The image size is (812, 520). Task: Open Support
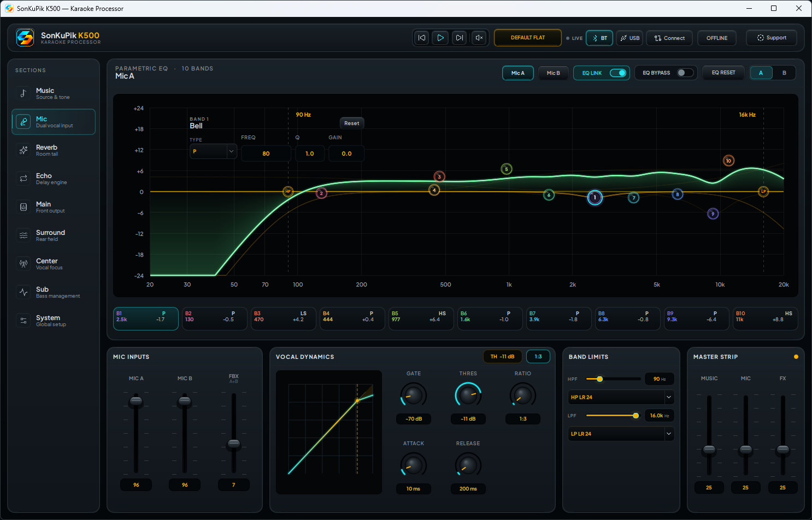[x=772, y=38]
